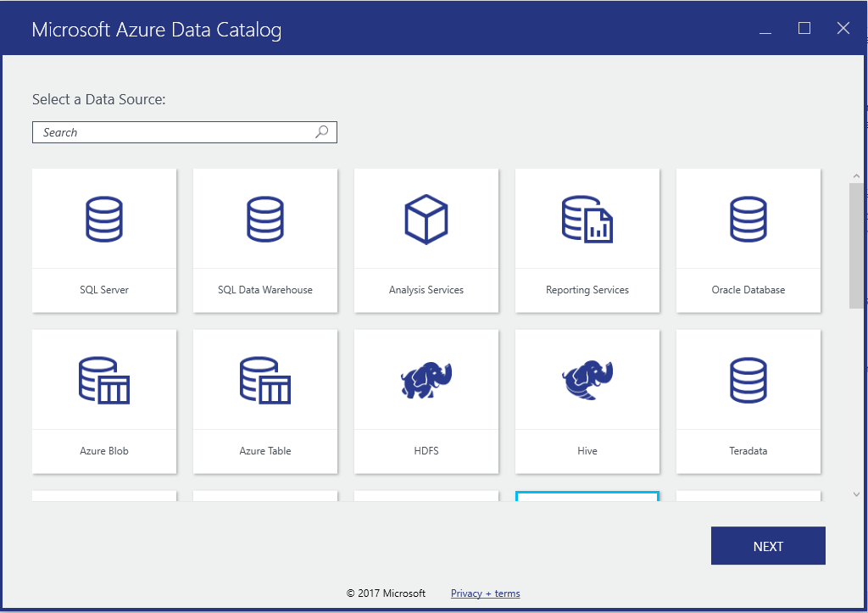Pick the HDFS elephant icon
Image resolution: width=868 pixels, height=613 pixels.
[426, 380]
